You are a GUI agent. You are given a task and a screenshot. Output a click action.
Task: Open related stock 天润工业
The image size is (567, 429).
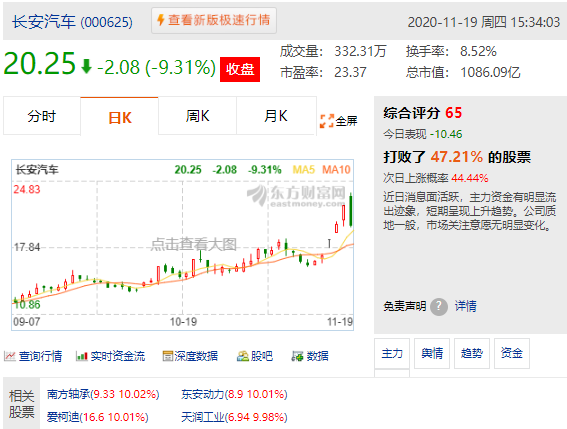point(234,417)
